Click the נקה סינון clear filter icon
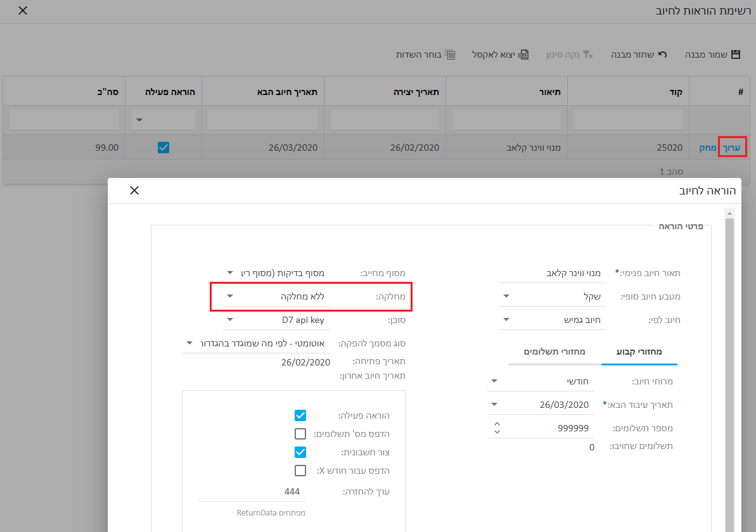This screenshot has height=532, width=756. [x=587, y=54]
